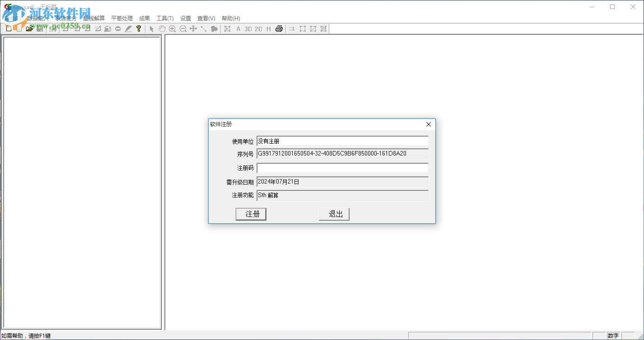The image size is (644, 340).
Task: Click the dark blob icon after the line tool
Action: tap(214, 28)
